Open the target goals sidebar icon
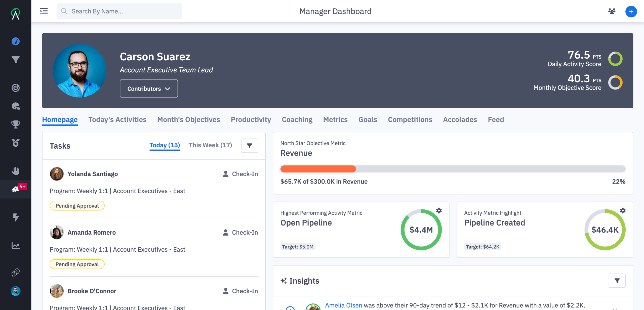 [16, 88]
